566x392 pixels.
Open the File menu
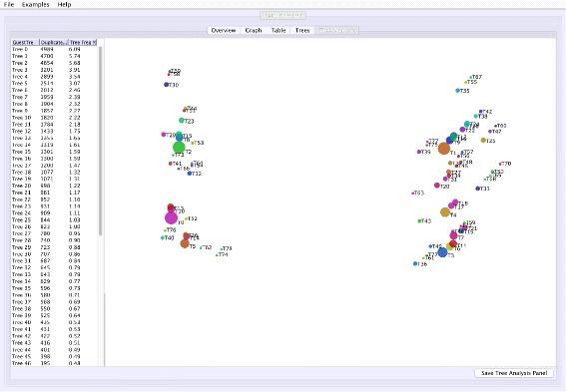click(x=9, y=4)
